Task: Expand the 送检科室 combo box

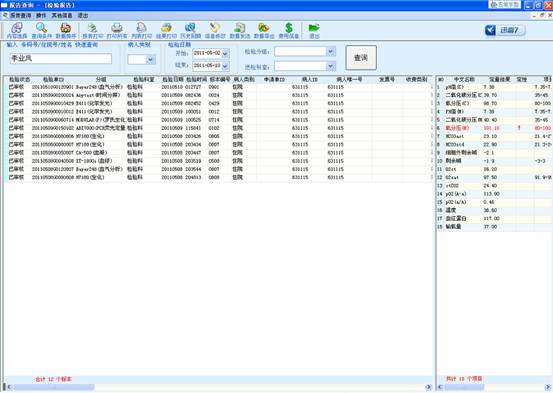Action: tap(330, 66)
